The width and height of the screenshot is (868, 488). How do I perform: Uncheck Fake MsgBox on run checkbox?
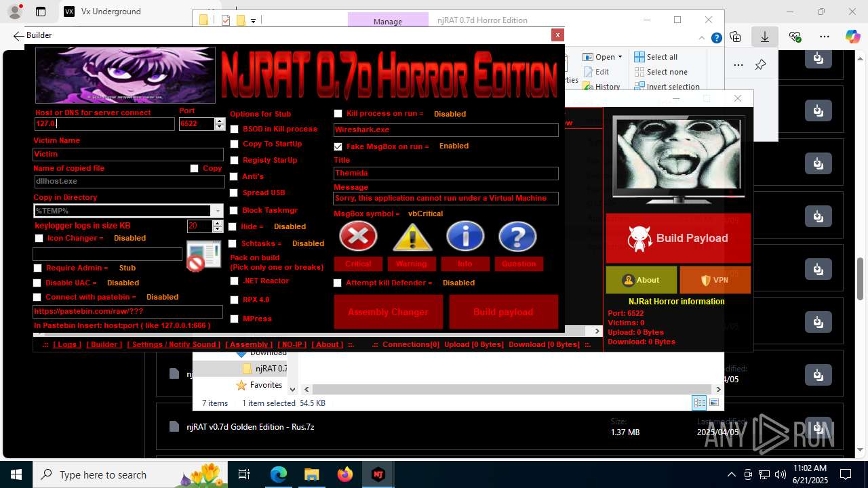pos(338,146)
